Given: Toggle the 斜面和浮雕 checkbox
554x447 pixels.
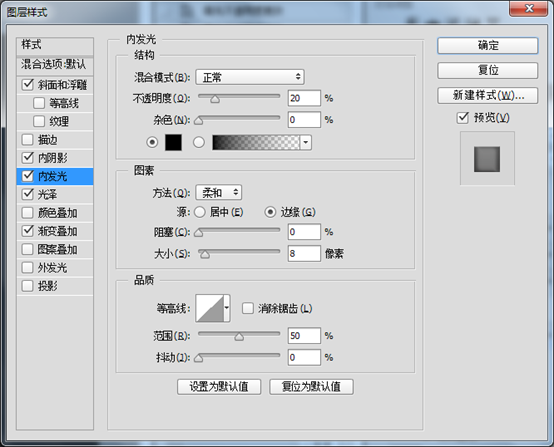Looking at the screenshot, I should [x=28, y=84].
